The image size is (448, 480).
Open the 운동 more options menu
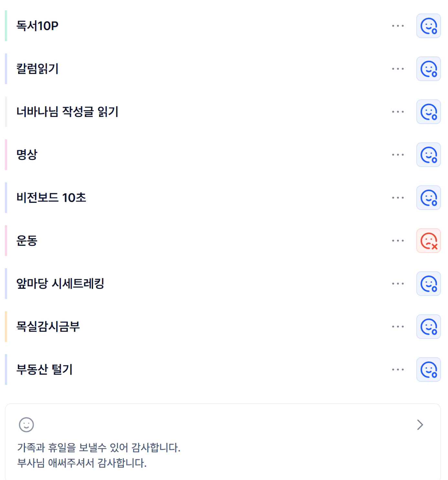(x=398, y=241)
